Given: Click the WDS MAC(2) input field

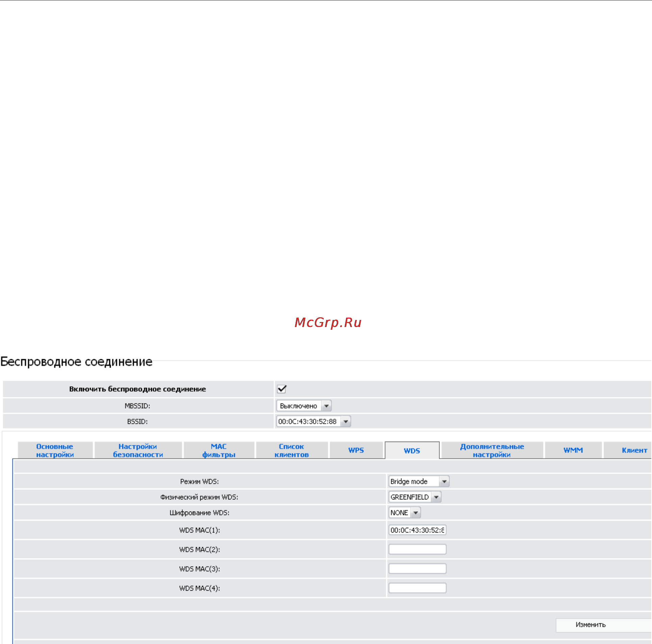Looking at the screenshot, I should [x=417, y=549].
